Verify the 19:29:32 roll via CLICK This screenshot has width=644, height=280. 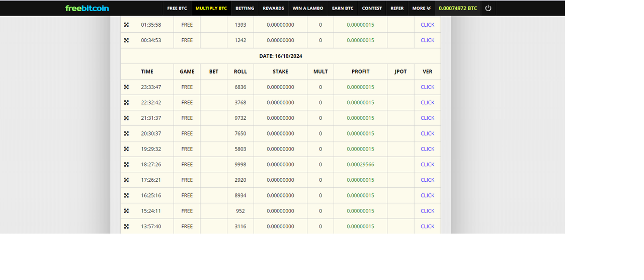tap(428, 149)
